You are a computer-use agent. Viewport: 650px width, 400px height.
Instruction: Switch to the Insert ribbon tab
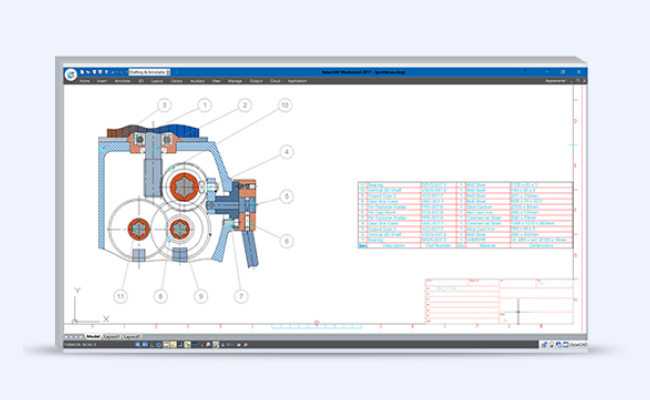coord(102,81)
